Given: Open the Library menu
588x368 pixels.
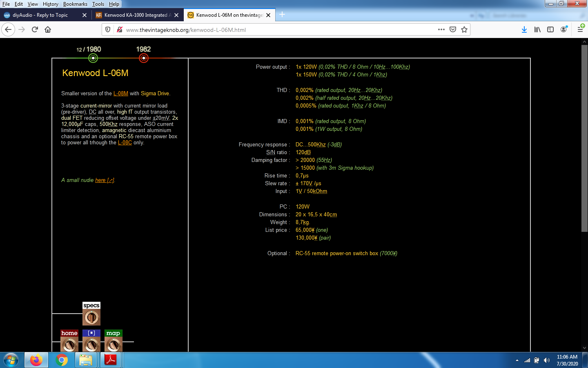Looking at the screenshot, I should (x=537, y=29).
